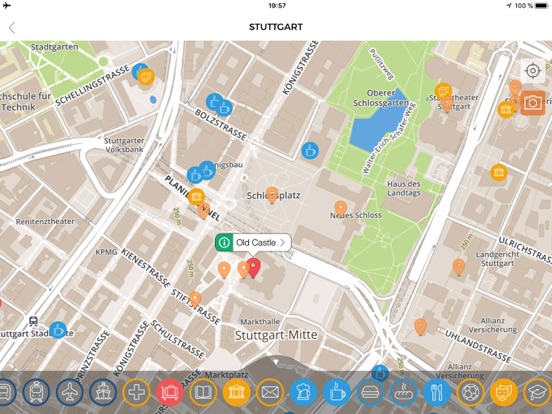Screen dimensions: 552x414
Task: Open the Old Castle callout label
Action: pyautogui.click(x=253, y=242)
